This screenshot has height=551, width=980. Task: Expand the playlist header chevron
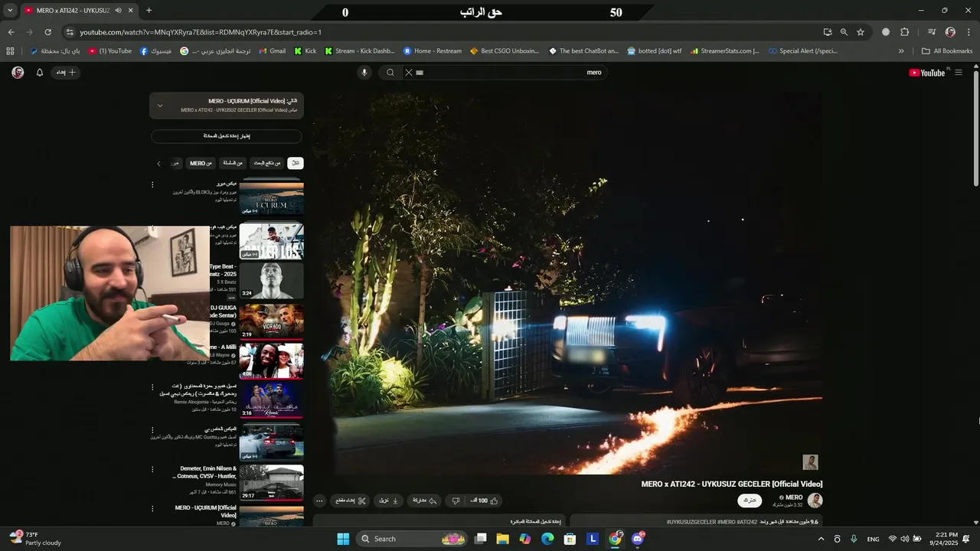coord(159,106)
